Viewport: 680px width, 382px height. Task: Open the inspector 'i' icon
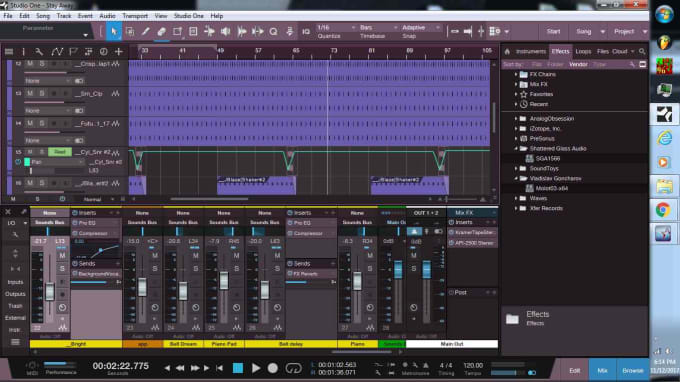(23, 52)
